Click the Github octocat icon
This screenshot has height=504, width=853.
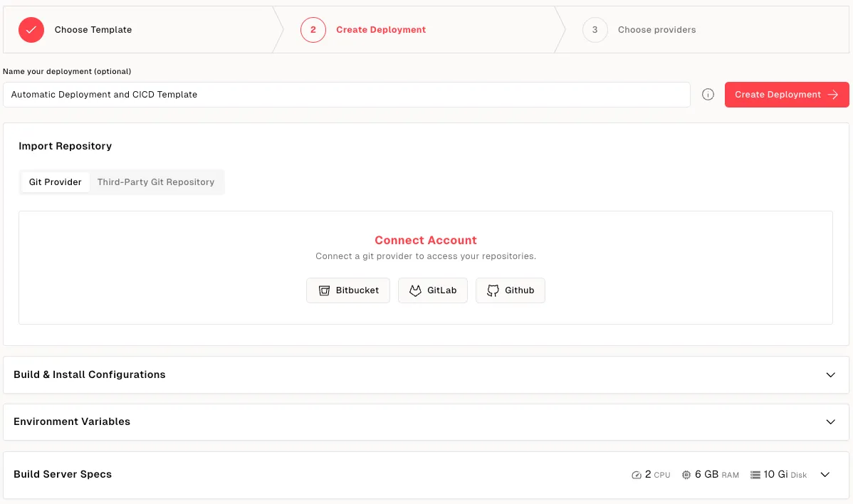[493, 290]
